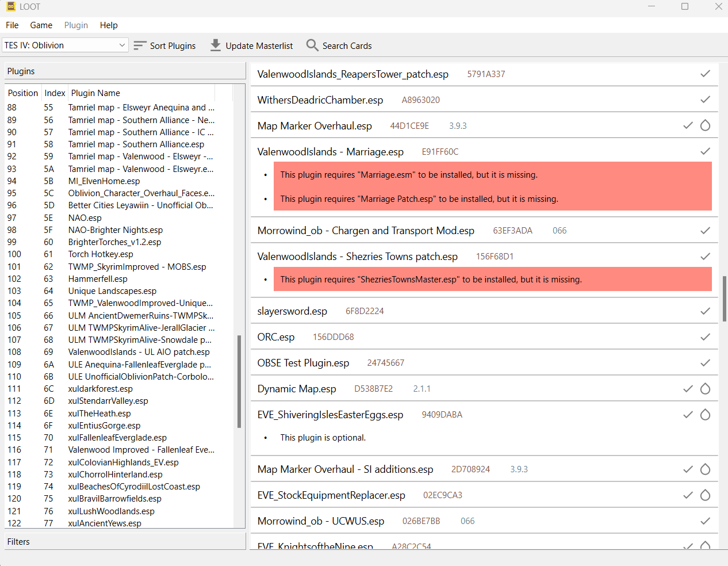Select Torch Hotkey.esp row
The image size is (728, 566).
coord(120,254)
